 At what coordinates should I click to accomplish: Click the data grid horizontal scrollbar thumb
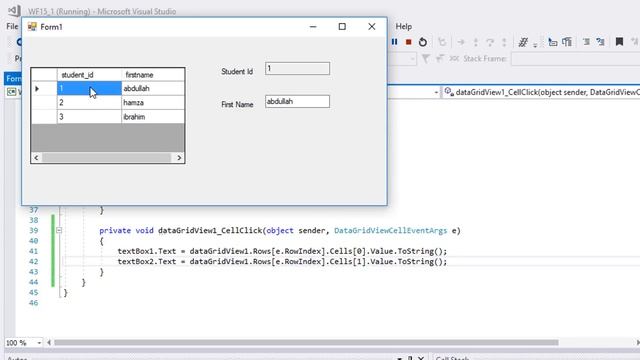[x=107, y=158]
